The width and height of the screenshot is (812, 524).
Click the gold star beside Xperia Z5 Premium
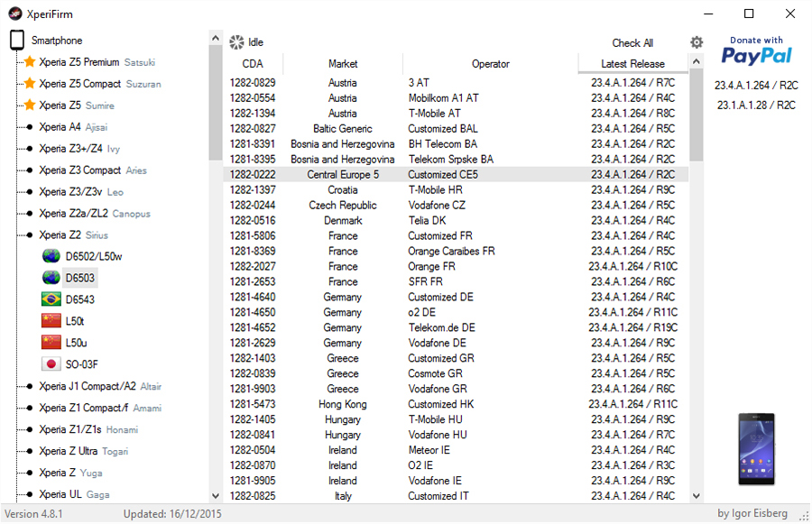pyautogui.click(x=30, y=62)
